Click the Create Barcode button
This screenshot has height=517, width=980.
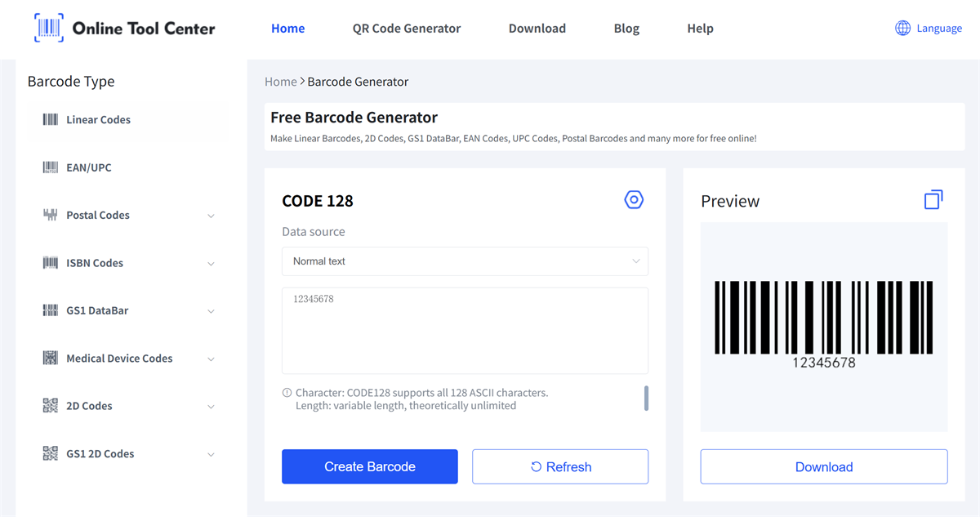370,467
